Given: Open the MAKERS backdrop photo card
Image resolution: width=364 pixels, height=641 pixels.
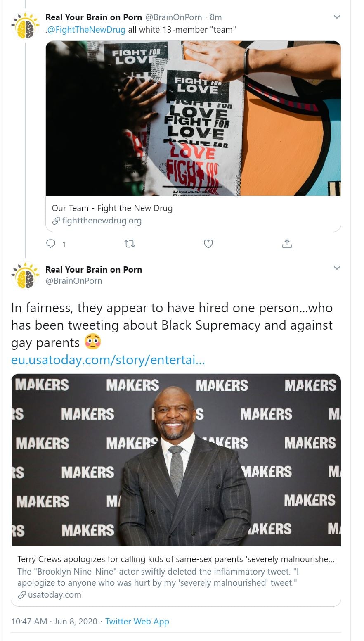Looking at the screenshot, I should (x=176, y=460).
